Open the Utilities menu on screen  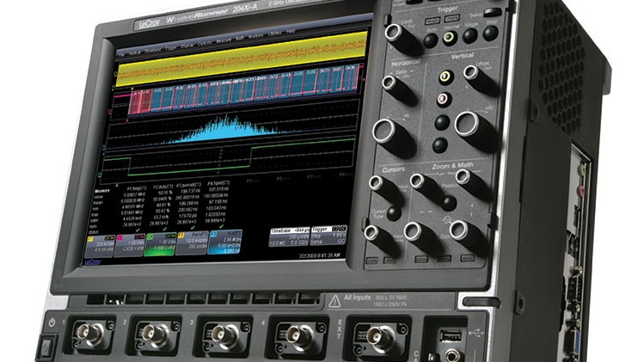tap(275, 34)
